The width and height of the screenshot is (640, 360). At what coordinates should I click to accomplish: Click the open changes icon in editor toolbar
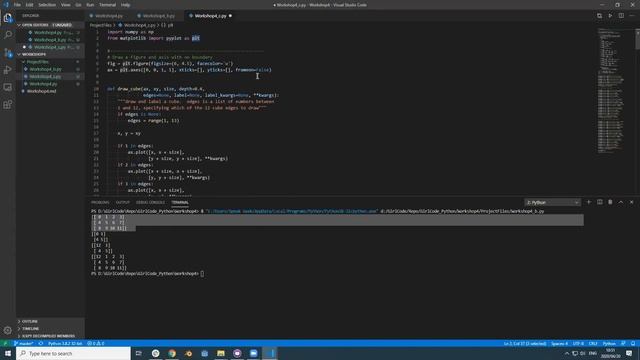pyautogui.click(x=599, y=16)
